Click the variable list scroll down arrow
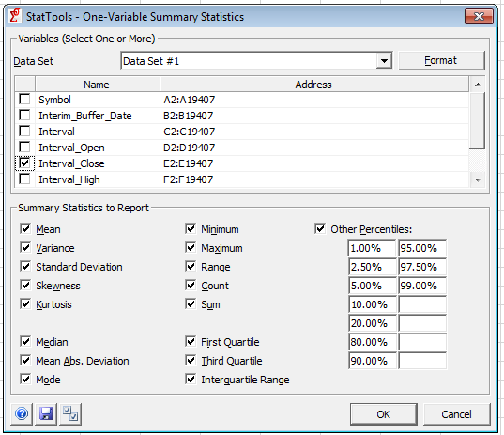 click(x=478, y=179)
